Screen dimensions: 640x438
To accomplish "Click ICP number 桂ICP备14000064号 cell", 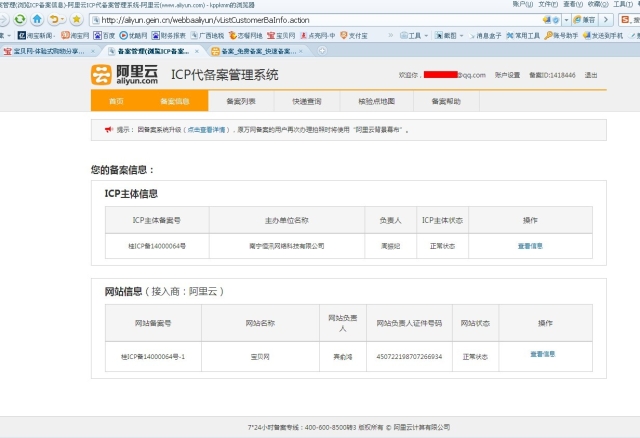I will (x=157, y=246).
